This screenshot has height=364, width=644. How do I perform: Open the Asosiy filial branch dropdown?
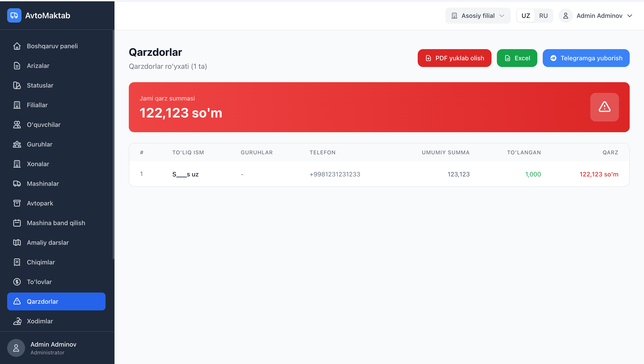478,16
